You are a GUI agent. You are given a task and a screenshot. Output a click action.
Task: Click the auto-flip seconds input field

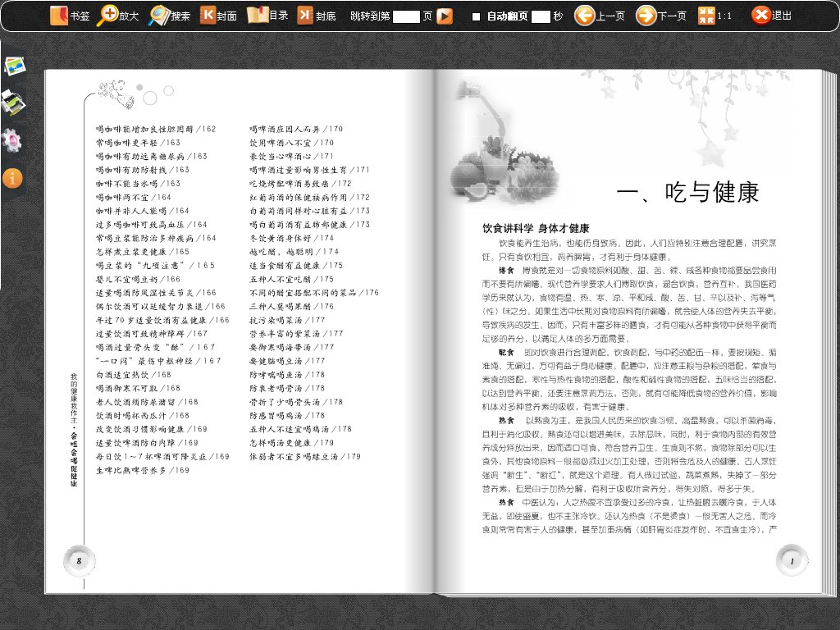coord(541,16)
